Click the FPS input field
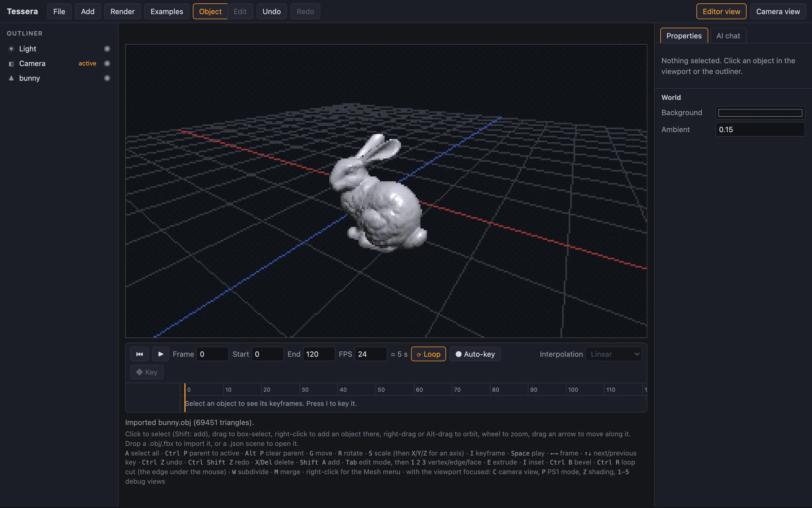 371,354
